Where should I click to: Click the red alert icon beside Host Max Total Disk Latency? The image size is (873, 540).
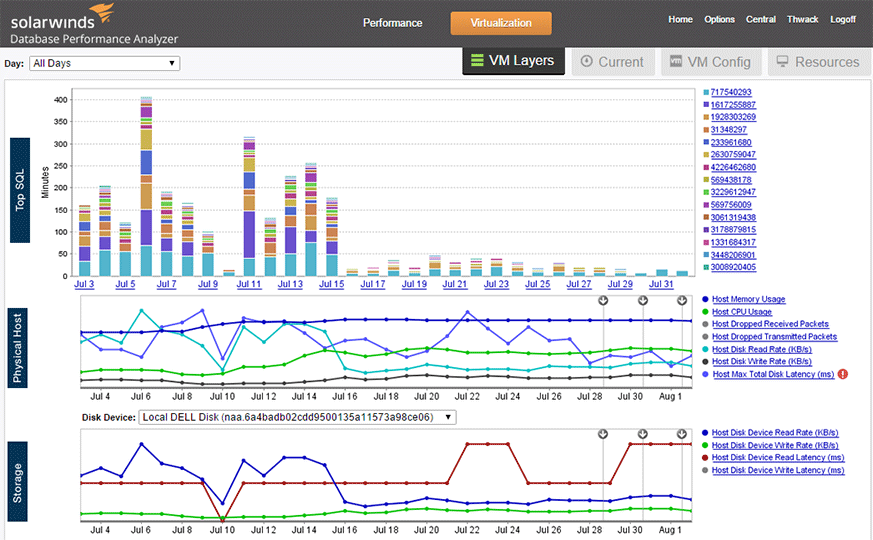pyautogui.click(x=843, y=374)
